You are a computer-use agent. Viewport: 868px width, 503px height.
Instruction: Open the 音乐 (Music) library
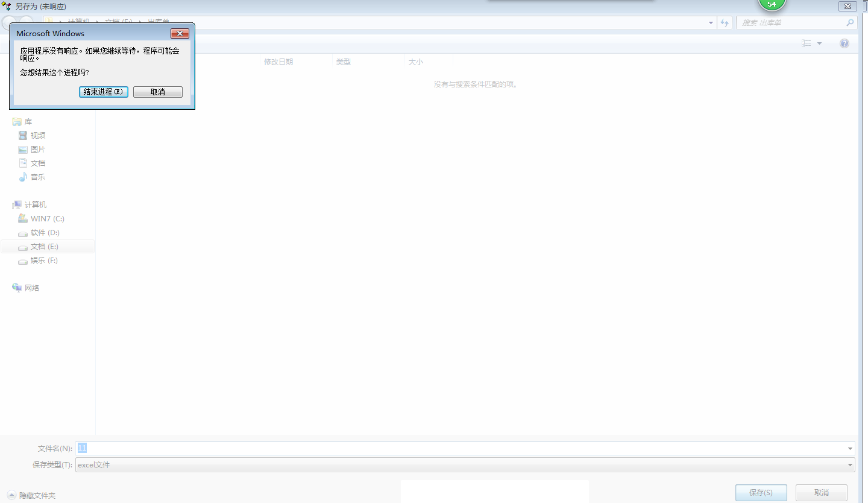[37, 177]
